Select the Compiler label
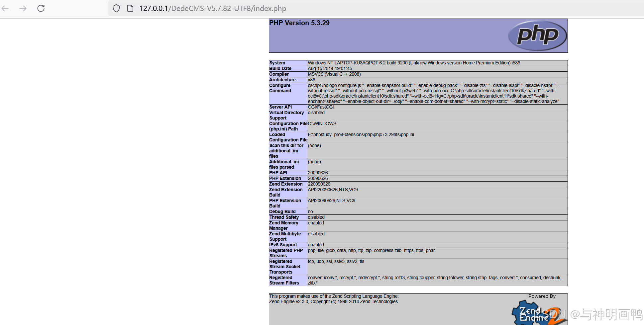 coord(279,74)
